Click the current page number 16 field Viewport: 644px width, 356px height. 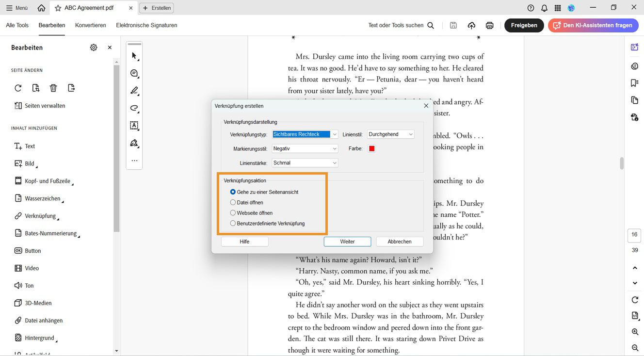pos(635,235)
